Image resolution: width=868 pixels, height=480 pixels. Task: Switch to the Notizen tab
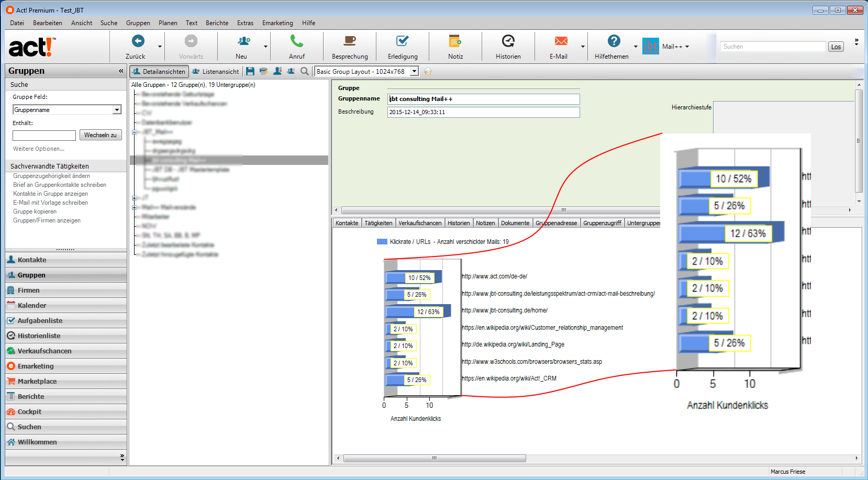click(x=485, y=223)
